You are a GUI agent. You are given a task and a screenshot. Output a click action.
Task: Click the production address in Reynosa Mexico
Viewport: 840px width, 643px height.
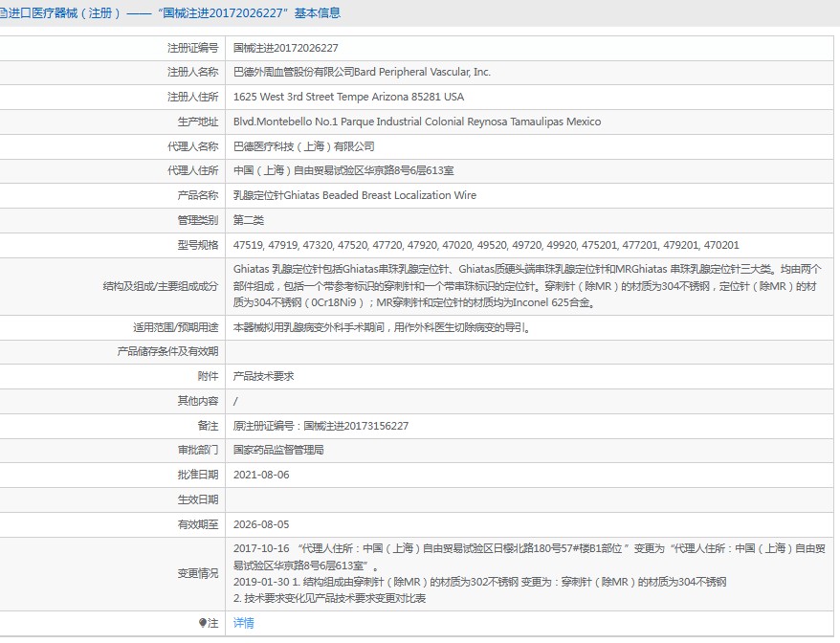(417, 122)
